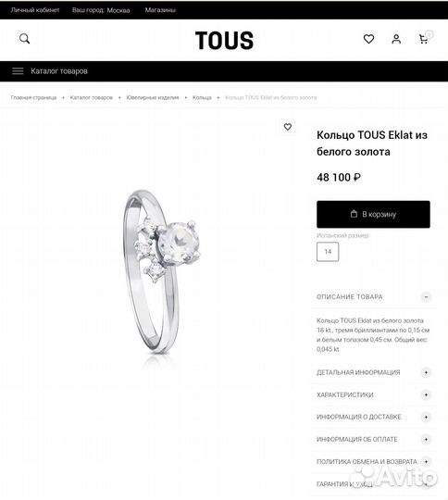The width and height of the screenshot is (448, 500).
Task: Go to Кольца breadcrumb link
Action: pyautogui.click(x=202, y=97)
